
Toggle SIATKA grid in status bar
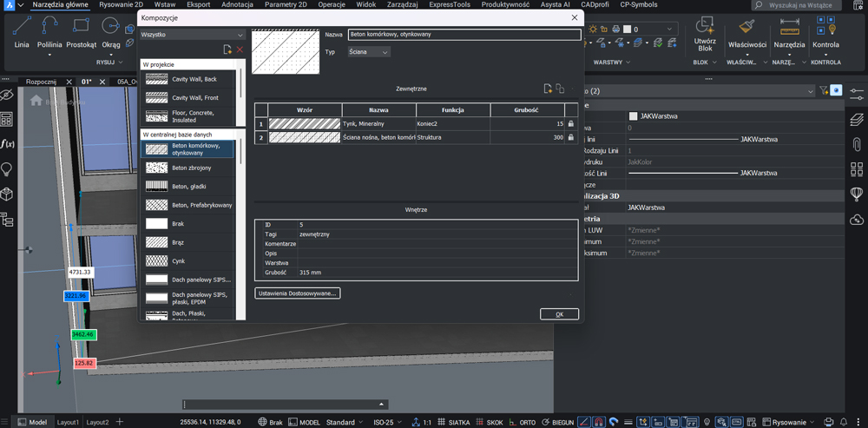[454, 423]
